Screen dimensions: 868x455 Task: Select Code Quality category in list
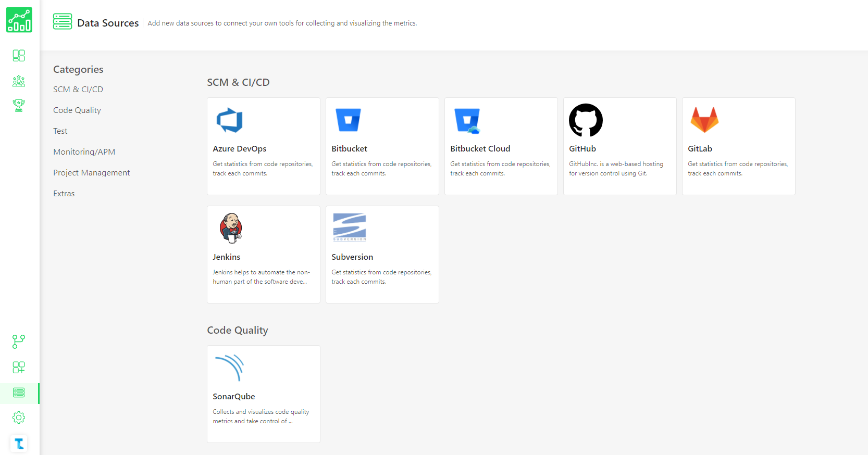pos(77,110)
